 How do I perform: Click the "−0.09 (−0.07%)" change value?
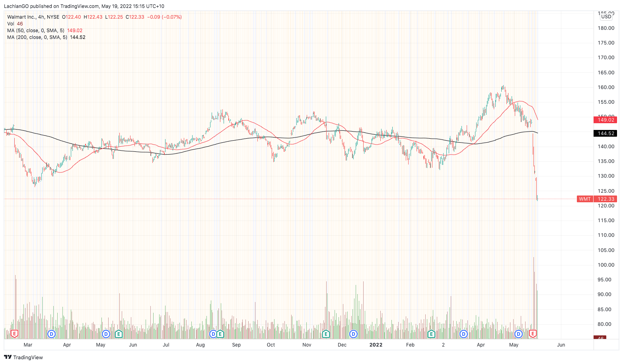164,17
